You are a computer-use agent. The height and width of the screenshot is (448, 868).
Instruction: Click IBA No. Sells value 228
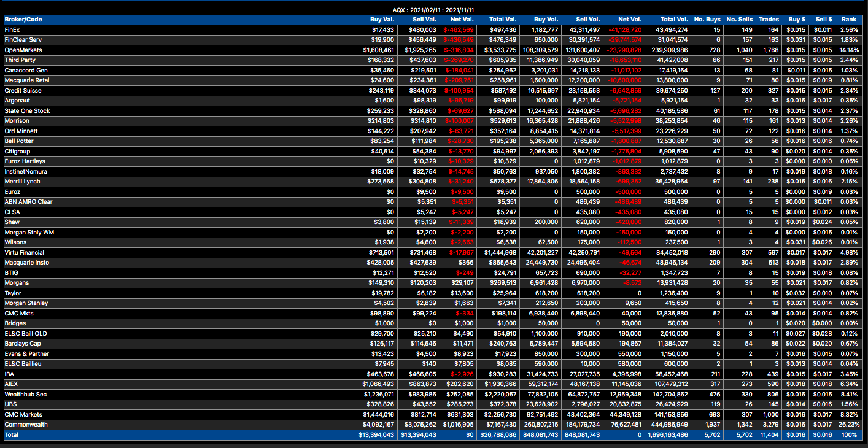point(746,374)
